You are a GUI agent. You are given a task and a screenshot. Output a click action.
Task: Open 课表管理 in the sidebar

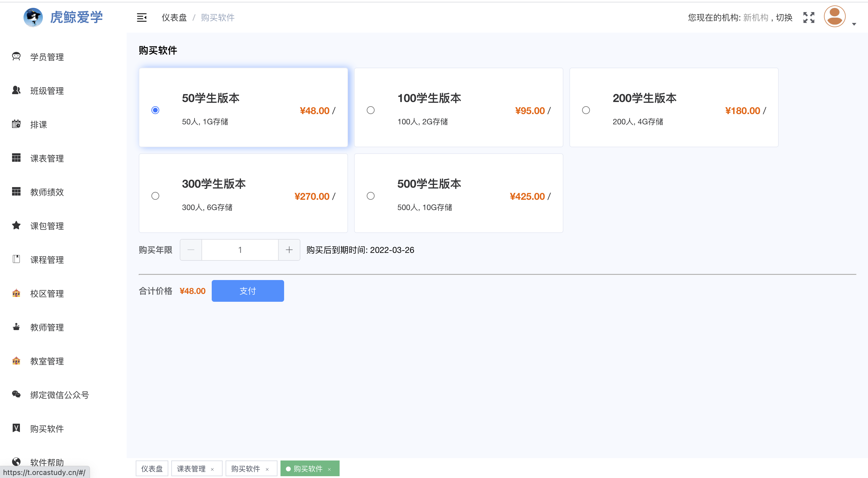click(47, 158)
